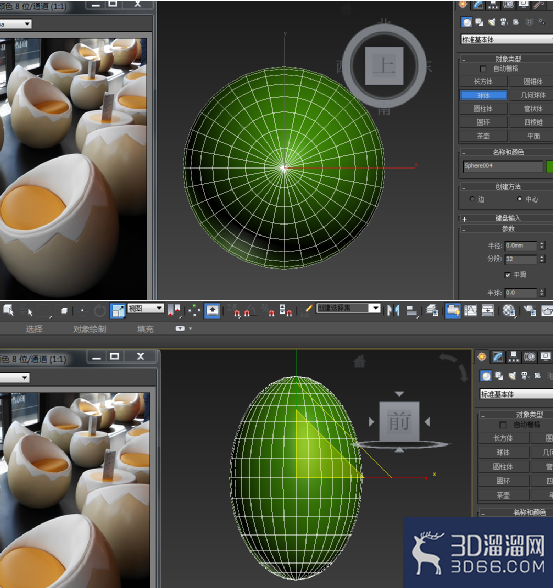Click the 圆柱体 button in the Top-view panel
553x588 pixels.
point(483,109)
